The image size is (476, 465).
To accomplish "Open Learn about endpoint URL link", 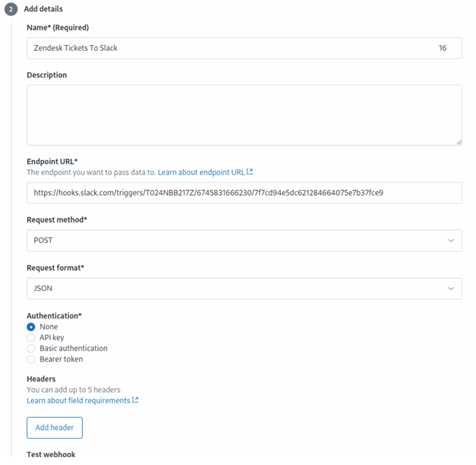I will (x=201, y=172).
